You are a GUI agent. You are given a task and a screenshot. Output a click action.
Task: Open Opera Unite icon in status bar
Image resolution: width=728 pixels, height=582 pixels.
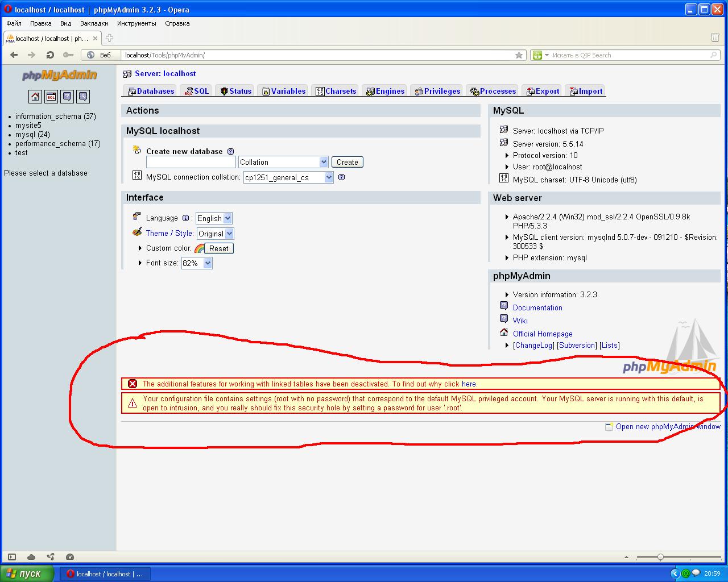51,557
